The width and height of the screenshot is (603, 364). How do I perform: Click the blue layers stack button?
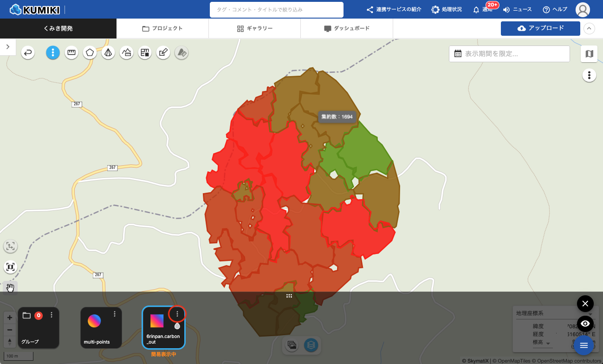(311, 345)
